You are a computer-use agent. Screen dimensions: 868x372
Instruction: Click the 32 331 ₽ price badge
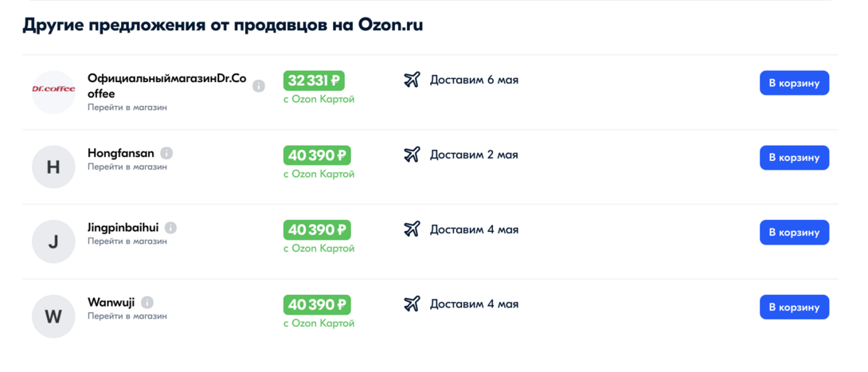tap(314, 80)
